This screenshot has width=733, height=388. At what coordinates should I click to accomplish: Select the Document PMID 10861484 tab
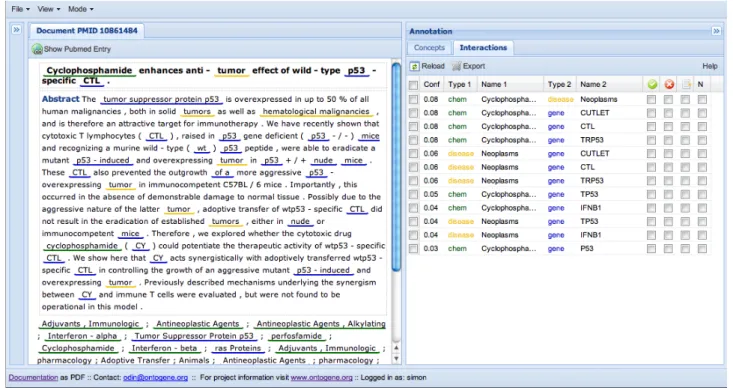point(87,31)
